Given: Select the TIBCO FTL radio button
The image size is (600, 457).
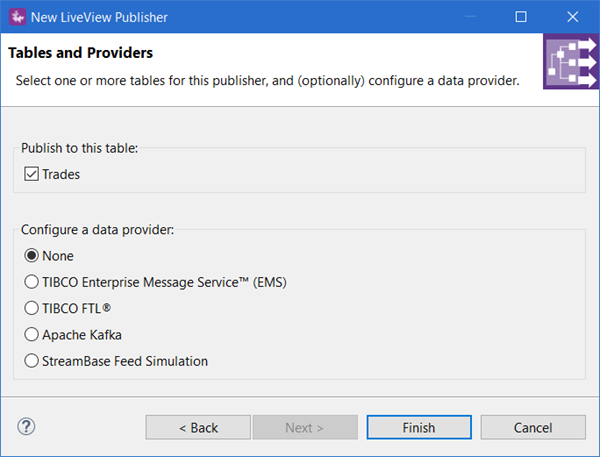Looking at the screenshot, I should 31,309.
